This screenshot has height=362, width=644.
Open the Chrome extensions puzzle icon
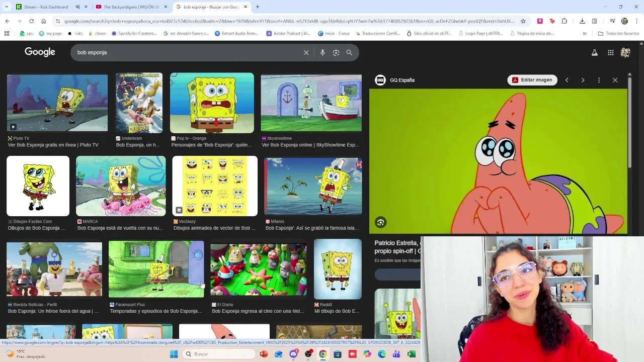tap(564, 21)
